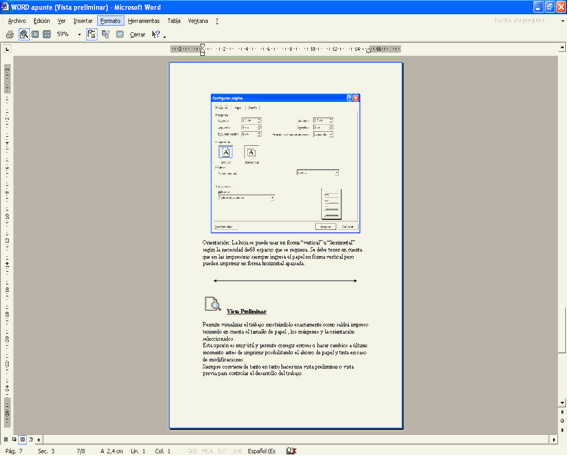This screenshot has height=456, width=568.
Task: Click the EXT indicator in status bar
Action: coord(222,451)
